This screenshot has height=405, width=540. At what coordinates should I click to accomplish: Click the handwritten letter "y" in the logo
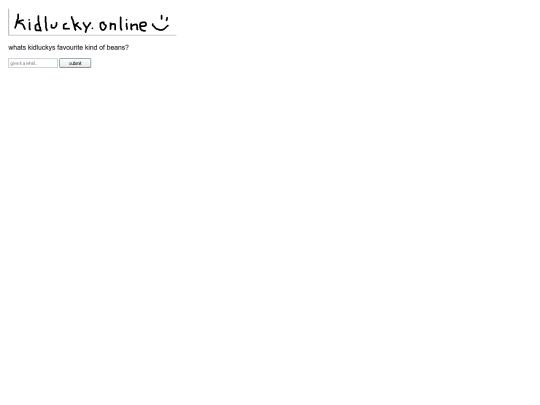pyautogui.click(x=86, y=26)
